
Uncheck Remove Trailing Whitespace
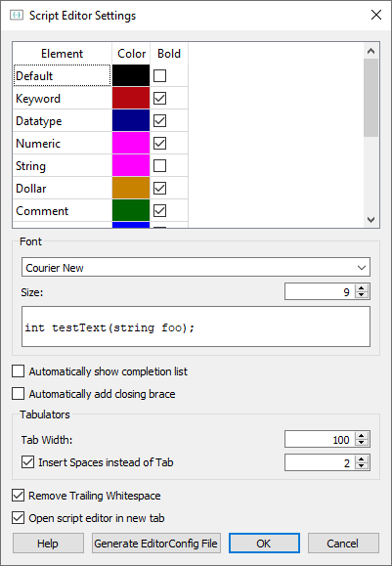click(x=18, y=496)
